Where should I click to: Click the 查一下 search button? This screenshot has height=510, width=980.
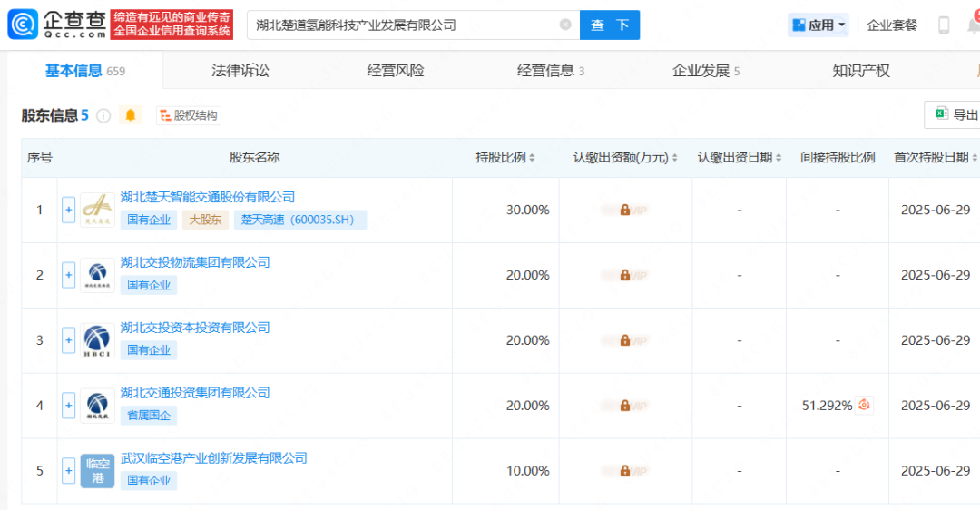[x=610, y=25]
